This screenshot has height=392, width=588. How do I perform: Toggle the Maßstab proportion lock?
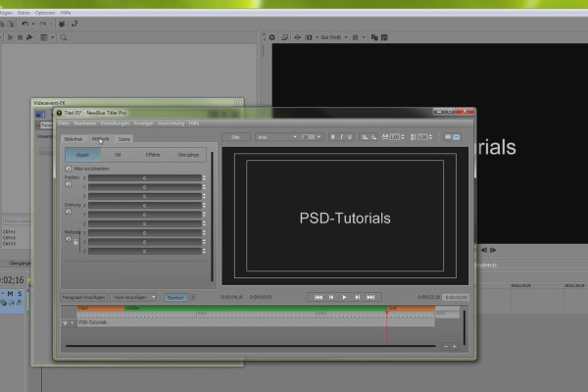point(75,242)
